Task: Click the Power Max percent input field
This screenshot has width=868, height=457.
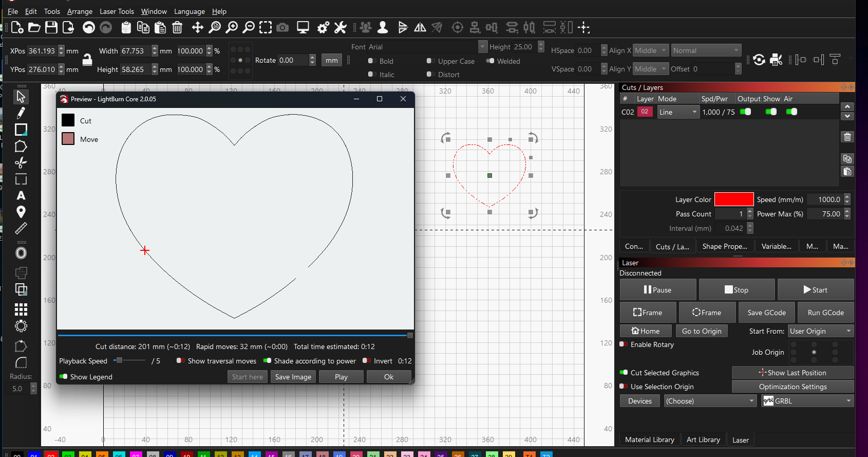Action: (825, 214)
